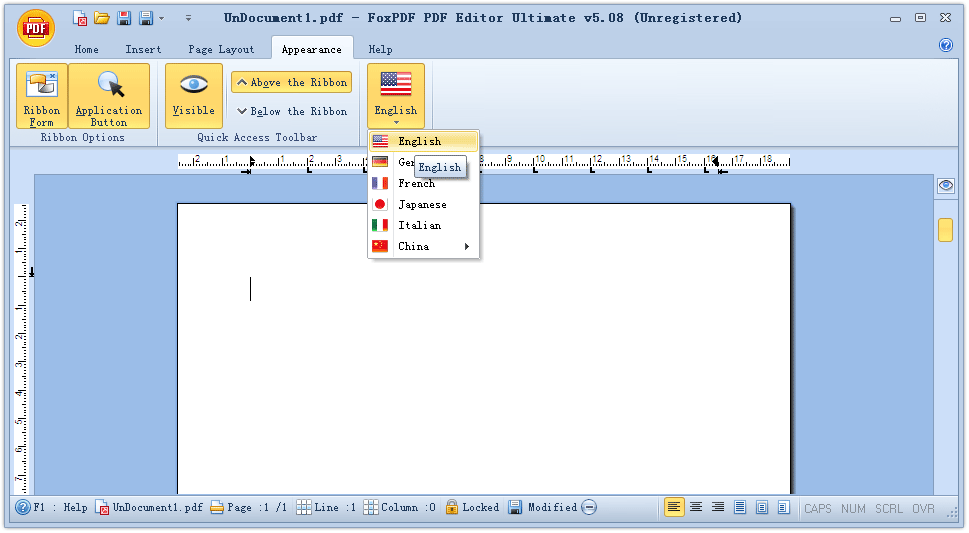Switch to the Home tab
The width and height of the screenshot is (969, 533).
87,49
